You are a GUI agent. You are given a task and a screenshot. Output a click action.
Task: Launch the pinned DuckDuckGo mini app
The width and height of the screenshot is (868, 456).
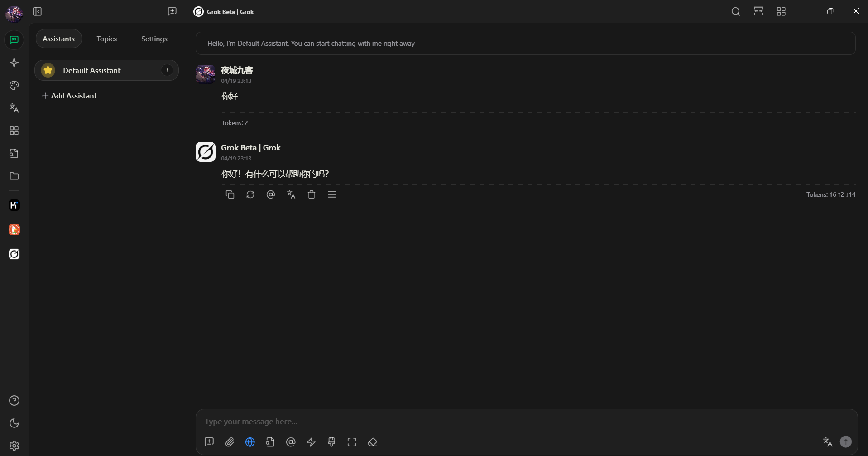(x=14, y=230)
